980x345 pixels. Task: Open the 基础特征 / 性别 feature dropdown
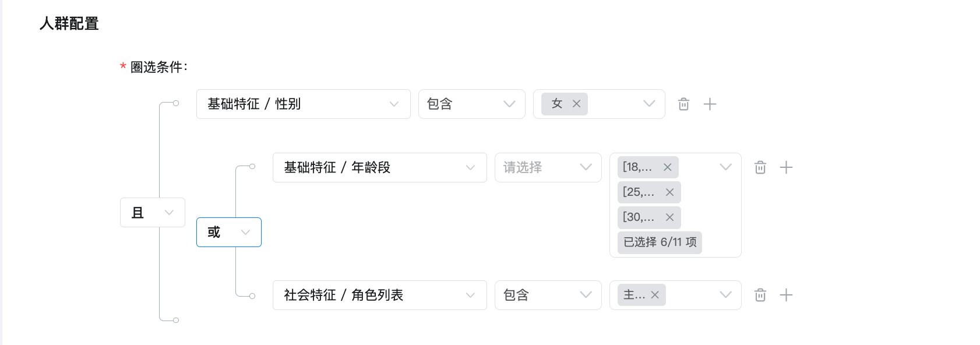click(304, 104)
